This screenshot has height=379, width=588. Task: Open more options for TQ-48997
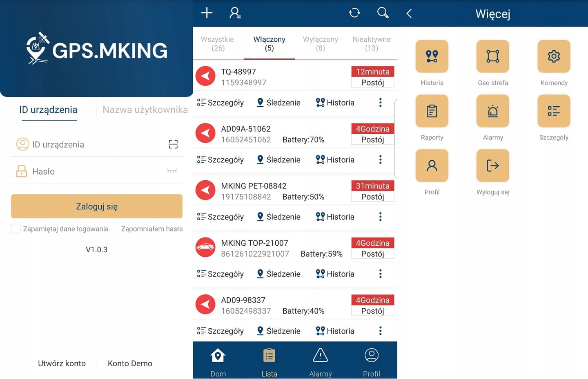pos(380,103)
